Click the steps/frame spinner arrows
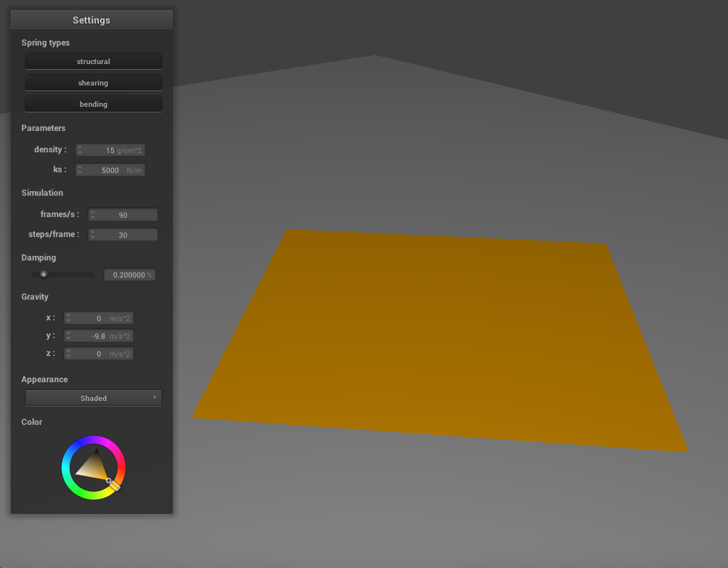Image resolution: width=728 pixels, height=568 pixels. pyautogui.click(x=93, y=235)
